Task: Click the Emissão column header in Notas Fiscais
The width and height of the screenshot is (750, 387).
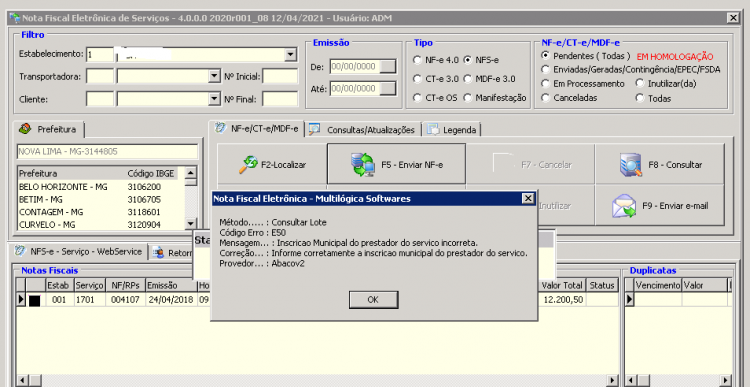Action: point(172,286)
